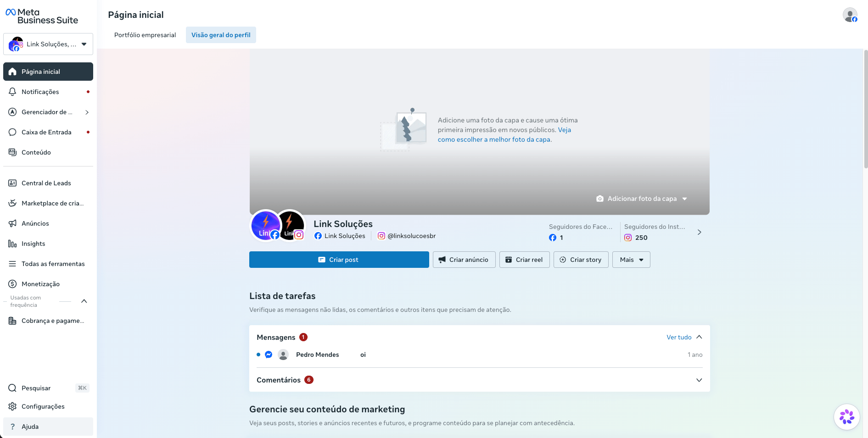
Task: Select Visão geral do perfil tab
Action: (221, 35)
